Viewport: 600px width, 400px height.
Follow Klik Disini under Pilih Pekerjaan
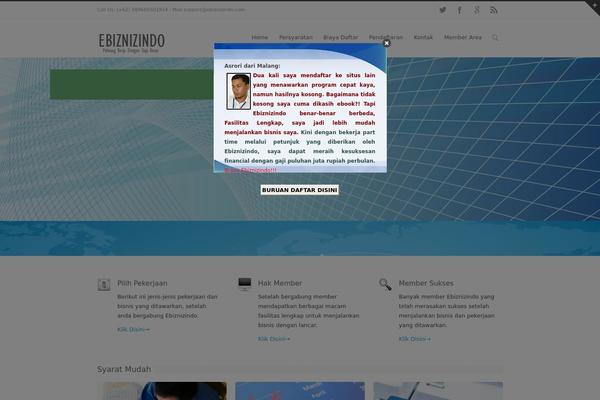click(x=133, y=330)
